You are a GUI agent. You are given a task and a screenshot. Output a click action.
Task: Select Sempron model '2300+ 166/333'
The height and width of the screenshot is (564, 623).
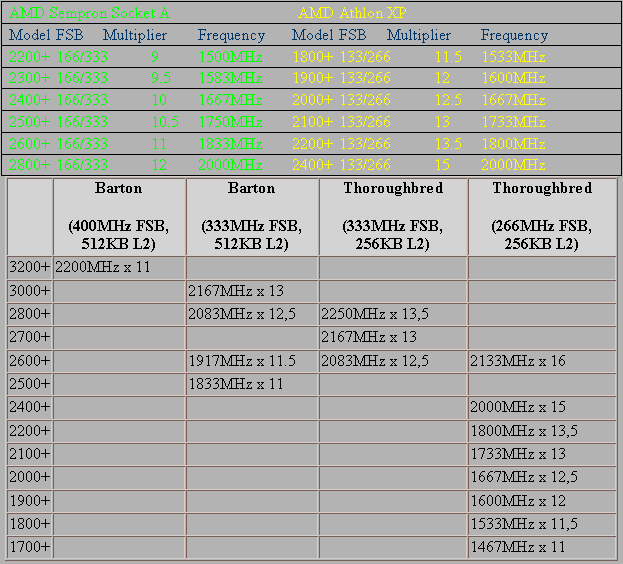click(58, 78)
